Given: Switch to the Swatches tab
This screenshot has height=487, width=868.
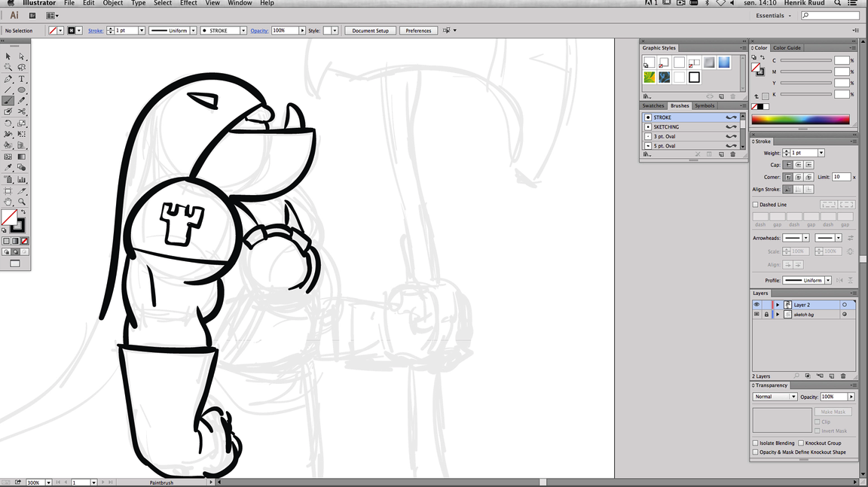Looking at the screenshot, I should click(653, 105).
